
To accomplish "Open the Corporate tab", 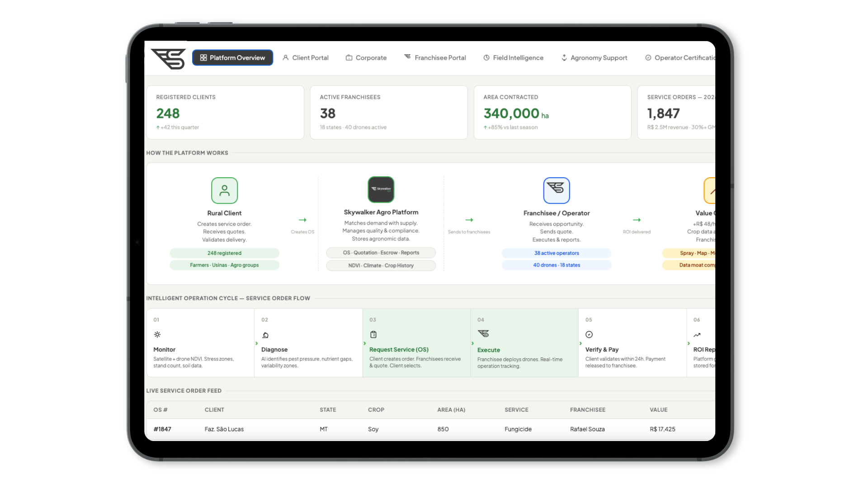I will [366, 58].
